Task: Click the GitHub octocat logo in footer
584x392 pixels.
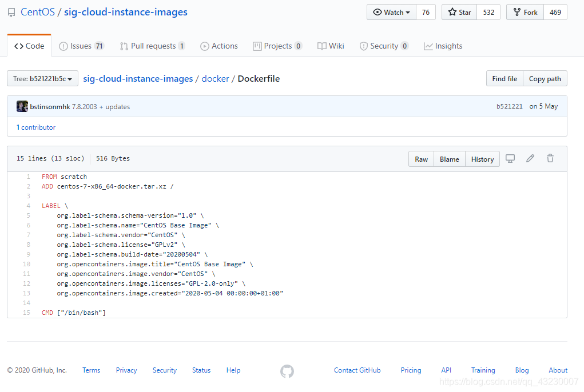Action: click(287, 371)
